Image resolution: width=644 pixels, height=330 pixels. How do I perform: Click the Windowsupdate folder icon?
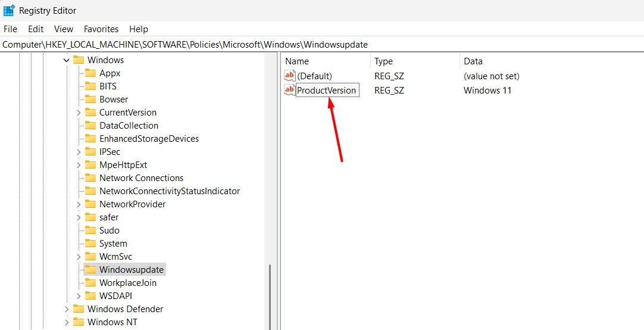[x=90, y=270]
